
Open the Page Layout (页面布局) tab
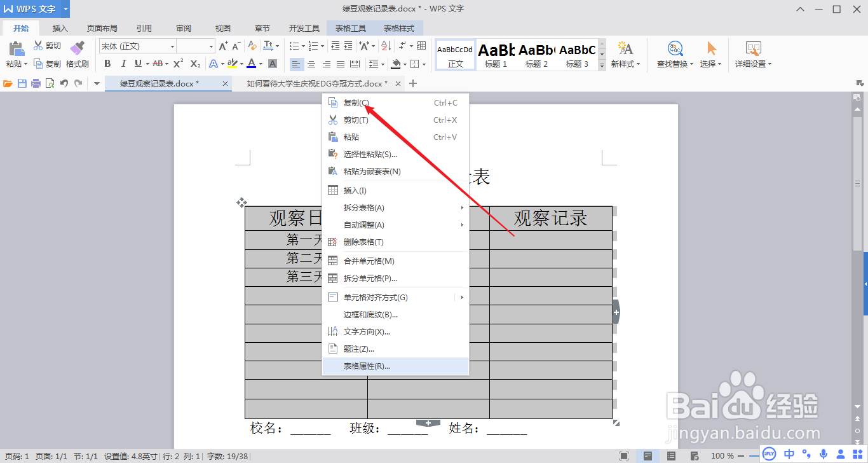[x=102, y=28]
